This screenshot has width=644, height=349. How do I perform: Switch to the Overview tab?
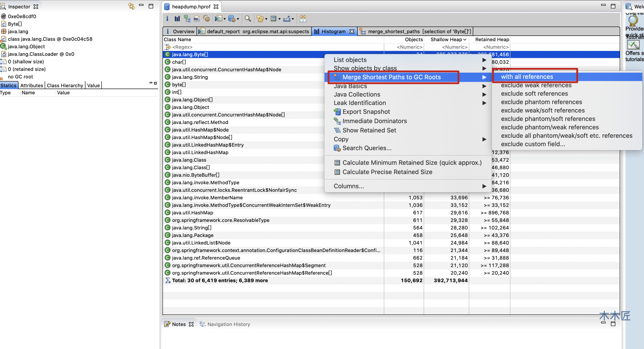point(181,31)
